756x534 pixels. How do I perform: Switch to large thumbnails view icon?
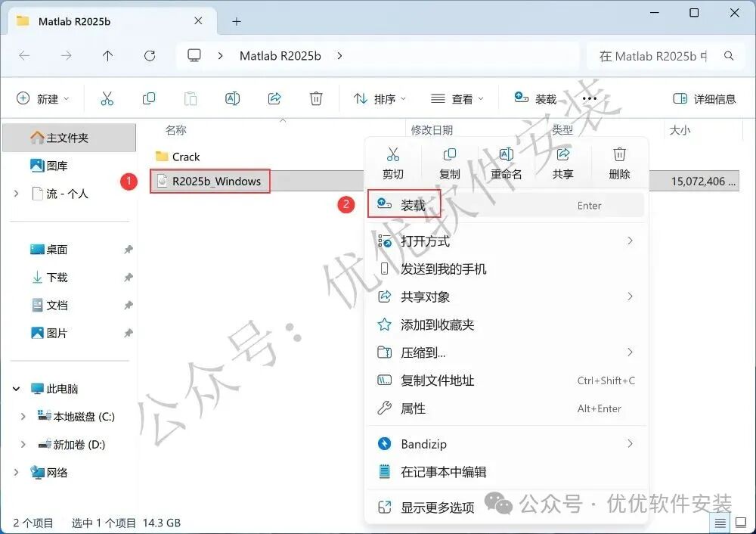tap(741, 523)
